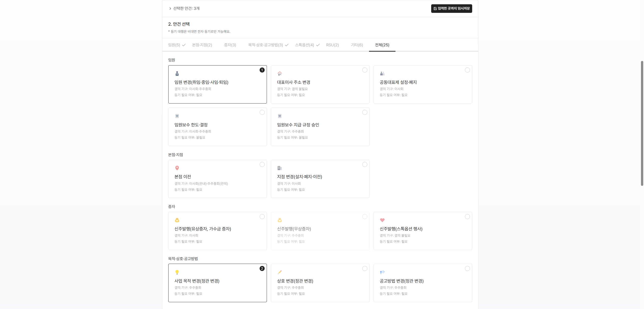Click the won currency icon on 임원보수 한도·결정

[x=177, y=116]
